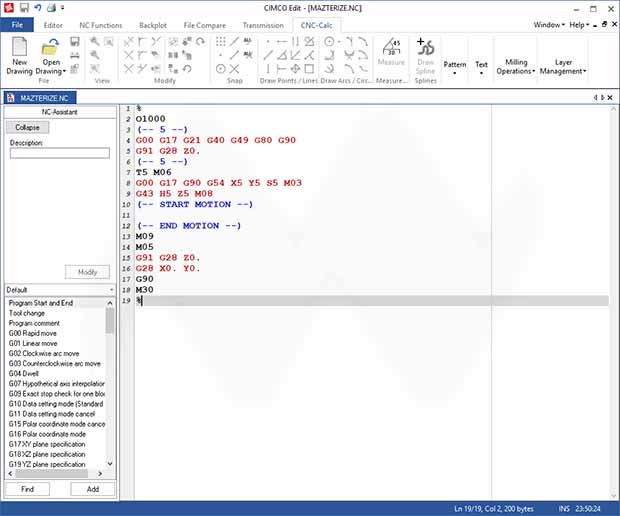Switch to the Editor tab
Viewport: 620px width, 516px height.
point(53,25)
